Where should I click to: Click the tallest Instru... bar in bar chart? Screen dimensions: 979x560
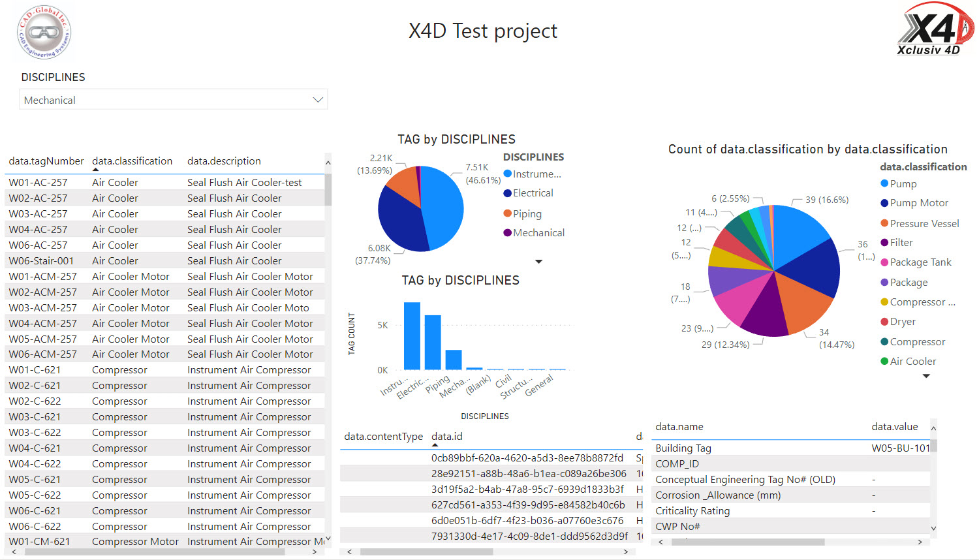412,336
